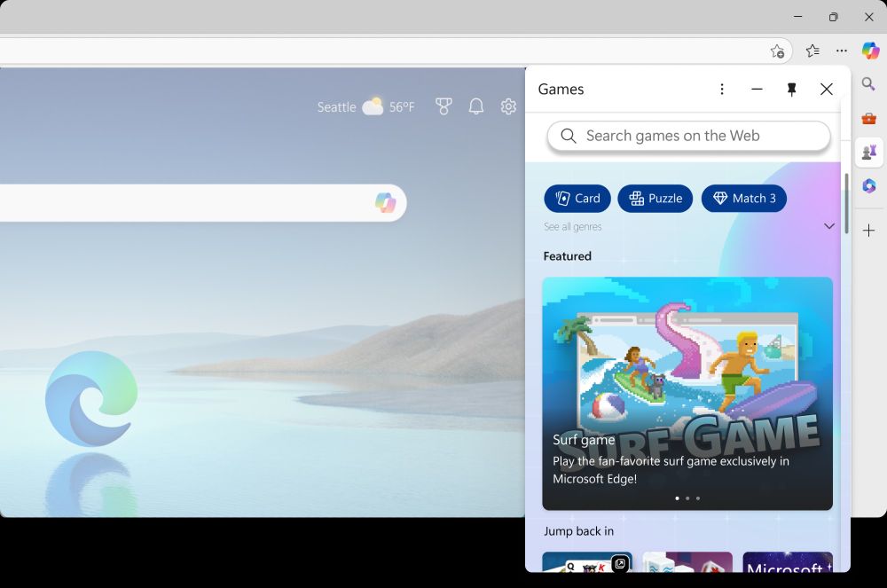Open new tab page settings gear
887x588 pixels.
pos(508,106)
